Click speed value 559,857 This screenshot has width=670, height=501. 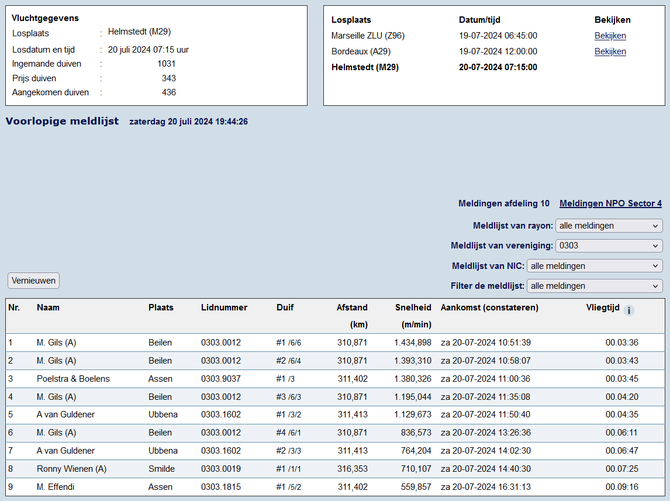pyautogui.click(x=416, y=487)
